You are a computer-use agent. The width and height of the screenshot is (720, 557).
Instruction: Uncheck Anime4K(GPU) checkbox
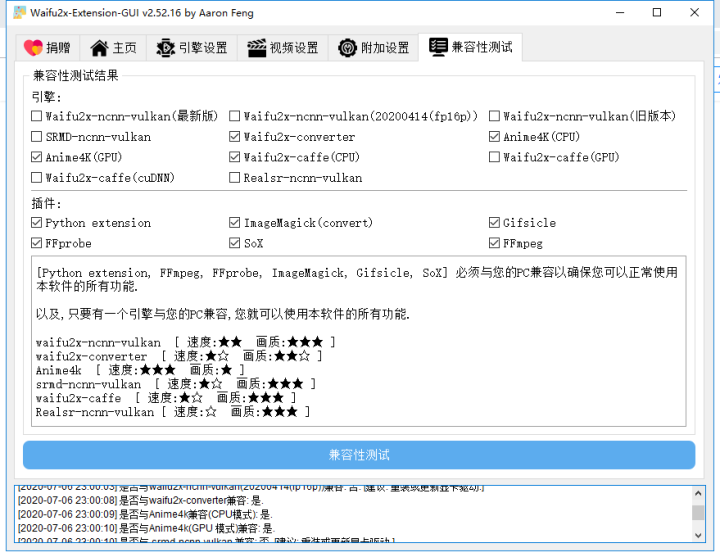pos(36,157)
